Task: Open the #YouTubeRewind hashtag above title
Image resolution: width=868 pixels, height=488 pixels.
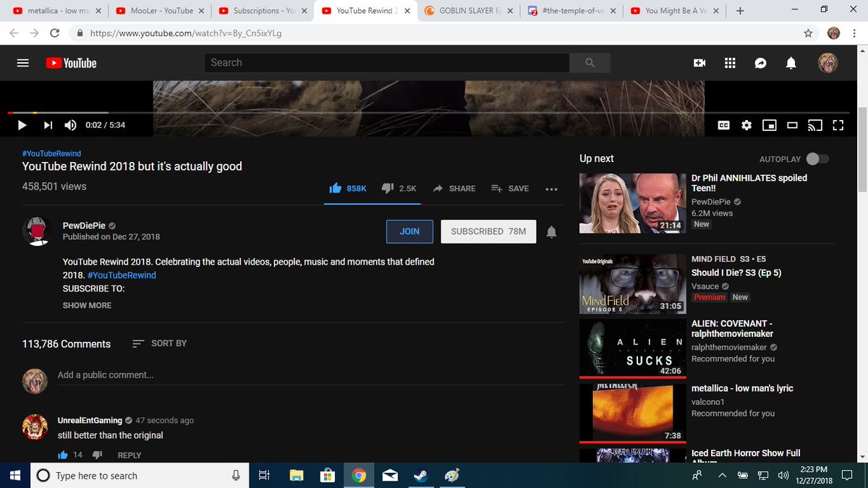Action: [51, 154]
